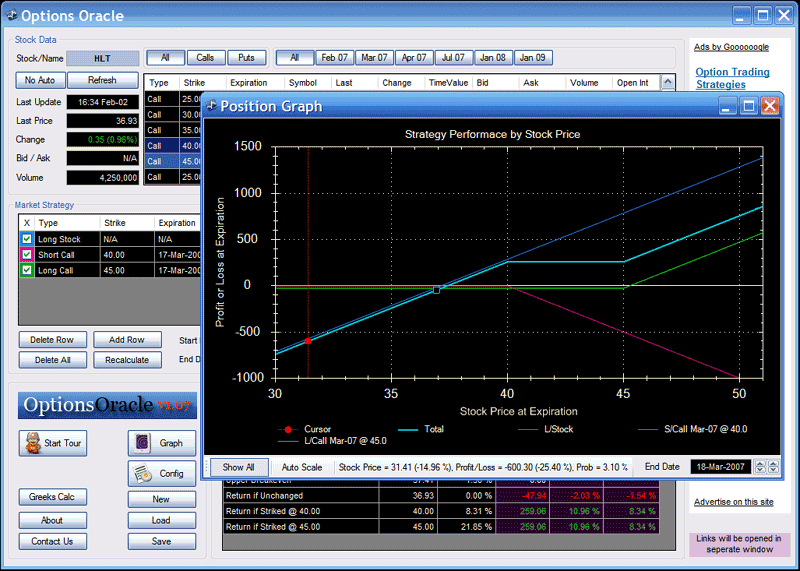This screenshot has height=571, width=800.
Task: Open the Graph window button
Action: coord(162,443)
